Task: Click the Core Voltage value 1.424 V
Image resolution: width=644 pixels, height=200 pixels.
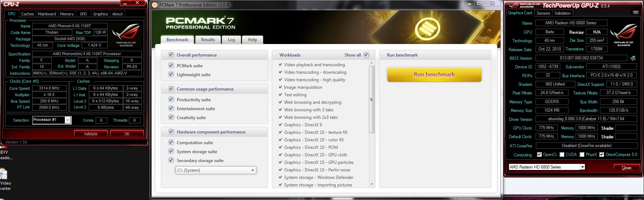Action: (x=95, y=45)
